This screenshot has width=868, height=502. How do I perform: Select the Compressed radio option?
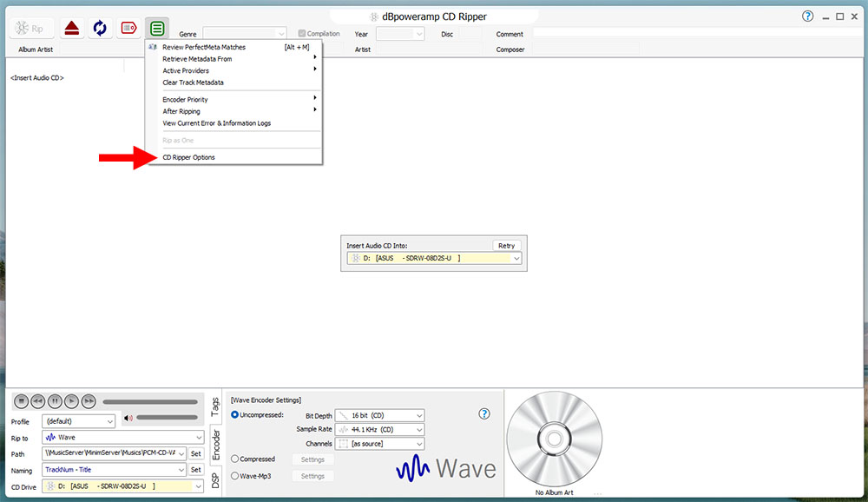pos(235,459)
